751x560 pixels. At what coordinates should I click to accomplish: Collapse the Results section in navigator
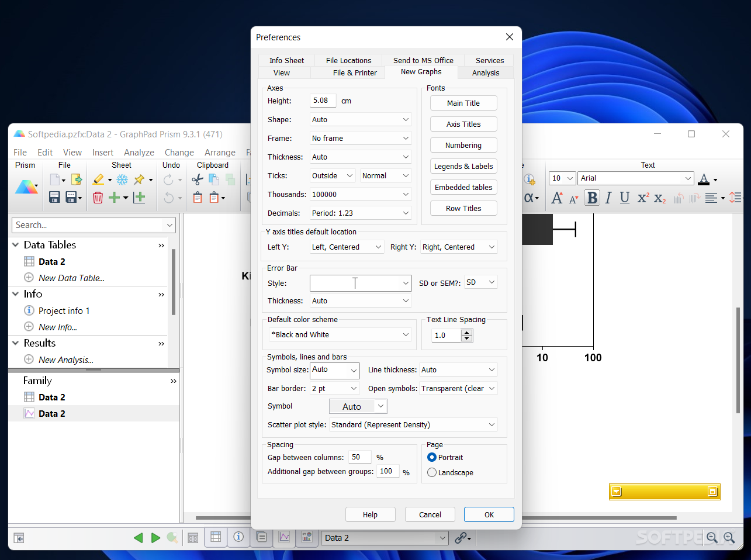16,343
